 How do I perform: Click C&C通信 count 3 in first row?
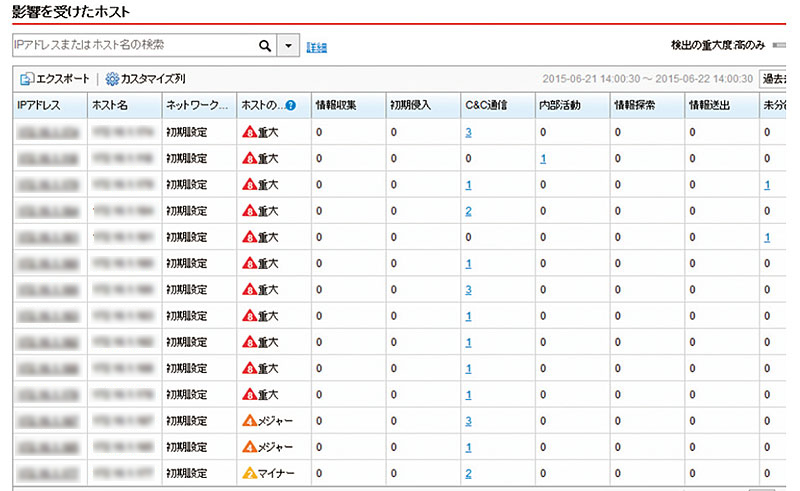coord(468,132)
